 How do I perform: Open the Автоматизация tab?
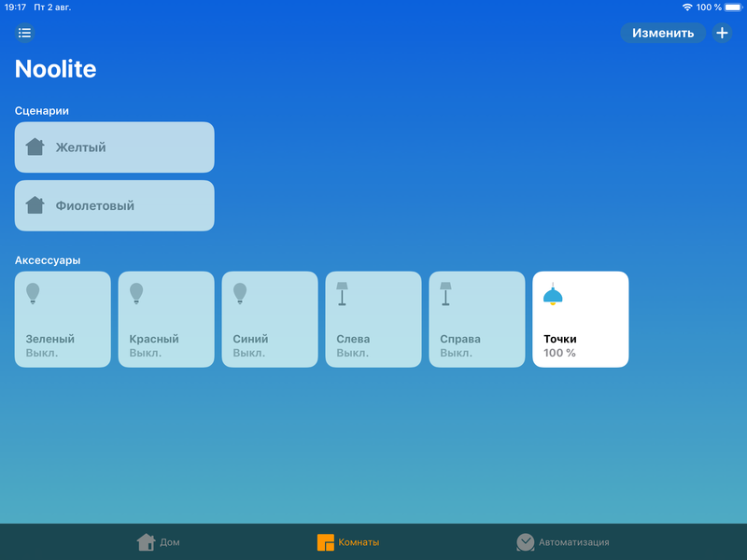565,541
